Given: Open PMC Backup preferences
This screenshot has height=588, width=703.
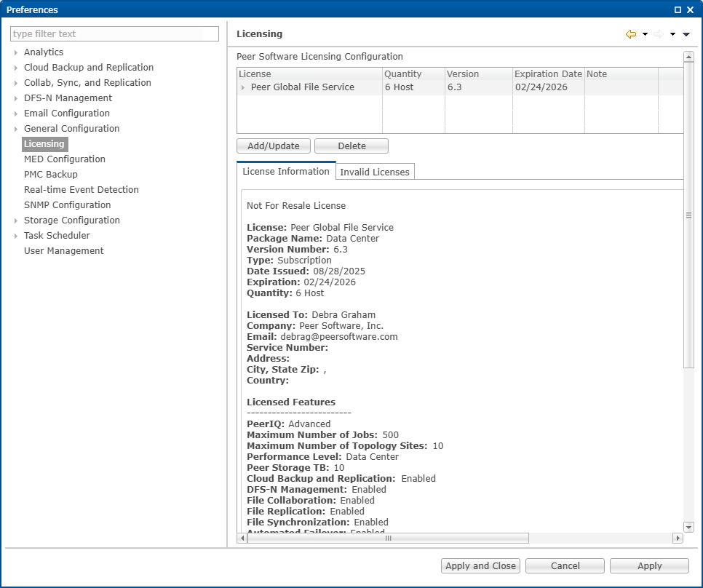Looking at the screenshot, I should point(51,175).
